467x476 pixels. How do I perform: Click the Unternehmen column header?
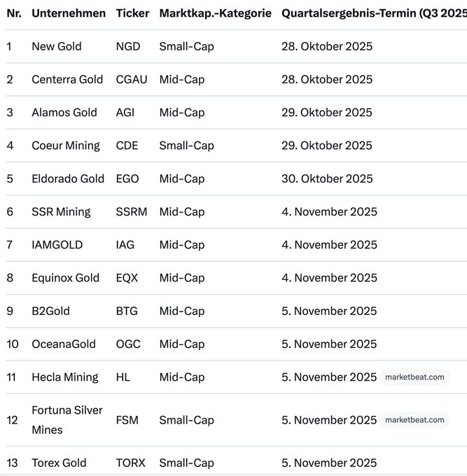[x=69, y=13]
